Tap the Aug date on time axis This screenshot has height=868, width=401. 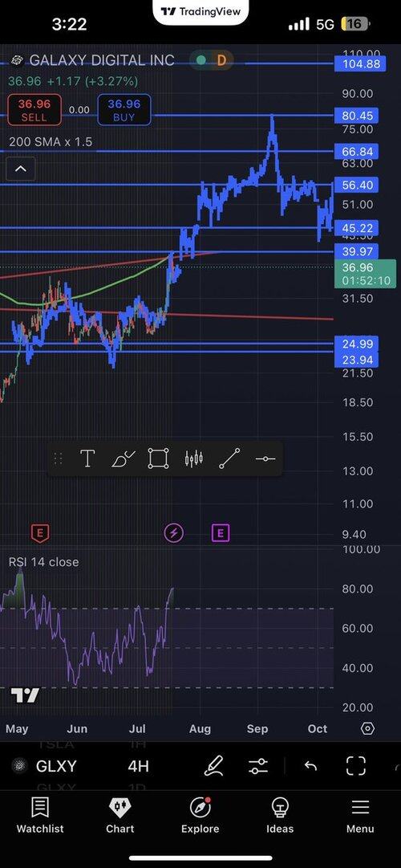tap(200, 728)
